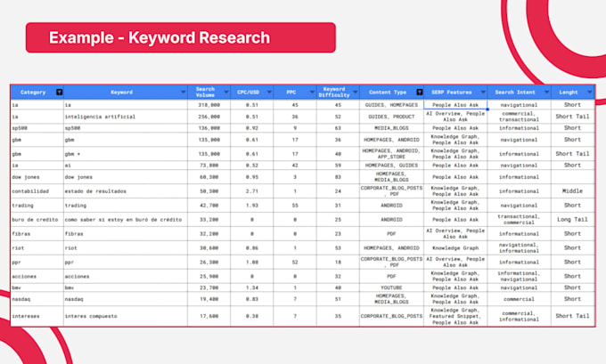Screen dimensions: 606x364
Task: Select search volume cell '136,000'
Action: click(209, 128)
